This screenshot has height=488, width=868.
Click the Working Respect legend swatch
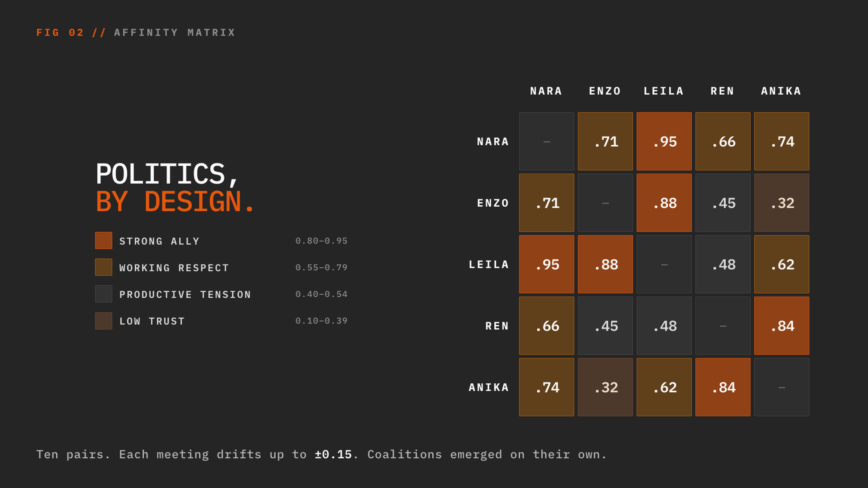click(x=104, y=267)
